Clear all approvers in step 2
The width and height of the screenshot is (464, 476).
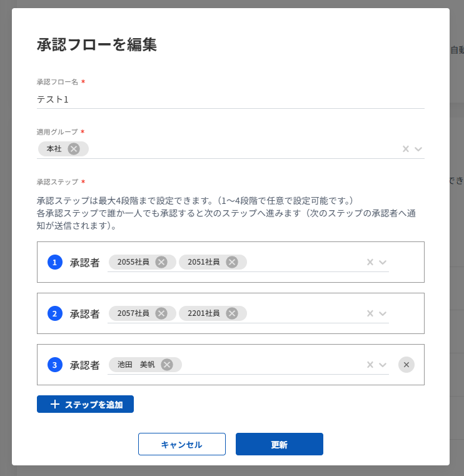370,313
